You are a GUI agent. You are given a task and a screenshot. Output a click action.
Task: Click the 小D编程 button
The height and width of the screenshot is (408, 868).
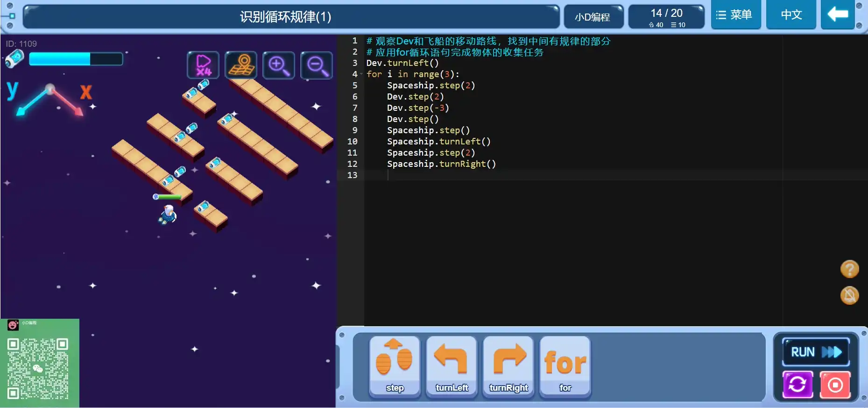[593, 17]
